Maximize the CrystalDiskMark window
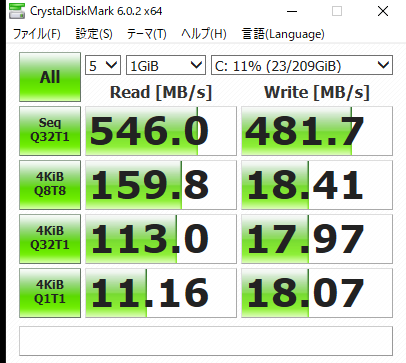This screenshot has width=406, height=363. click(337, 11)
